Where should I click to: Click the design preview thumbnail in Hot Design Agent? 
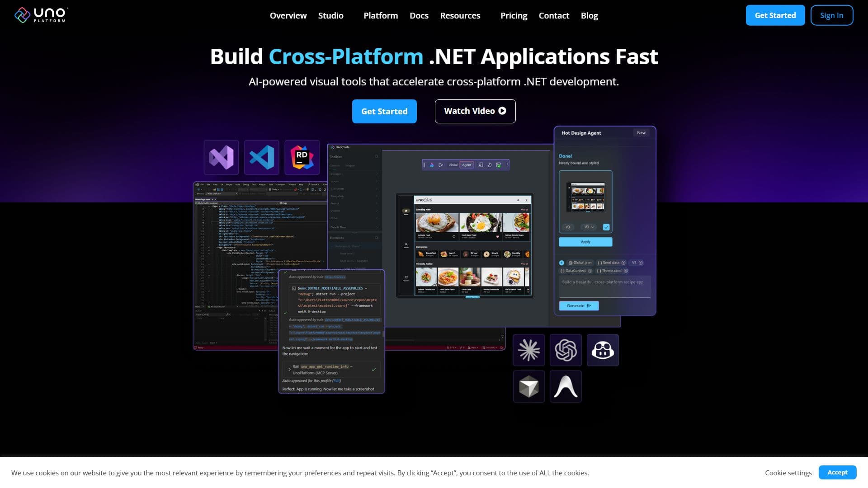pyautogui.click(x=585, y=197)
